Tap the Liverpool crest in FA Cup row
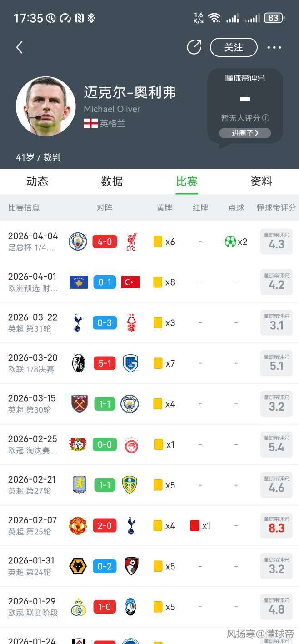Screen dimensions: 299x644 131,241
